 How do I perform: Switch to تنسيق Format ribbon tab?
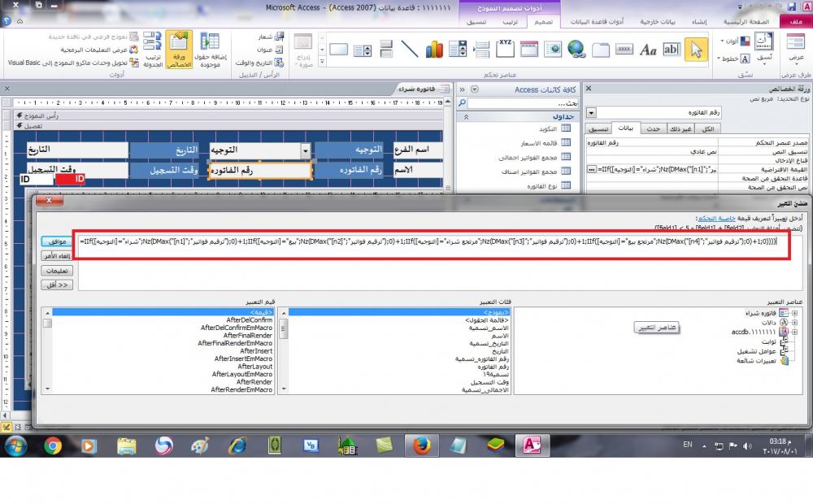click(476, 22)
